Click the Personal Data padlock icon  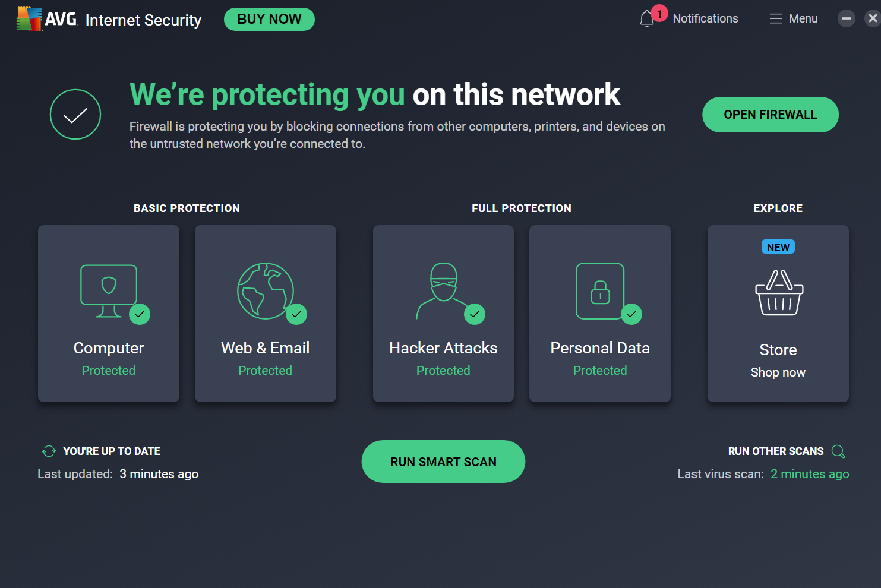(x=600, y=291)
